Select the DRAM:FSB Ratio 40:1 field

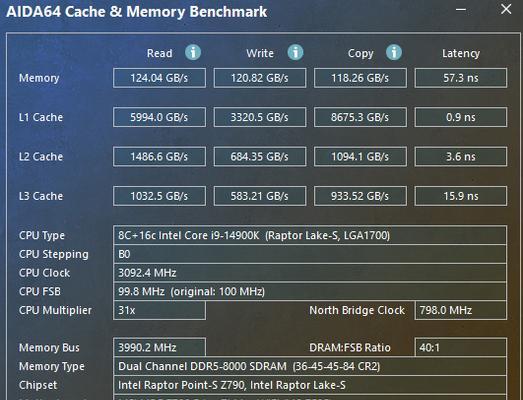click(x=461, y=348)
